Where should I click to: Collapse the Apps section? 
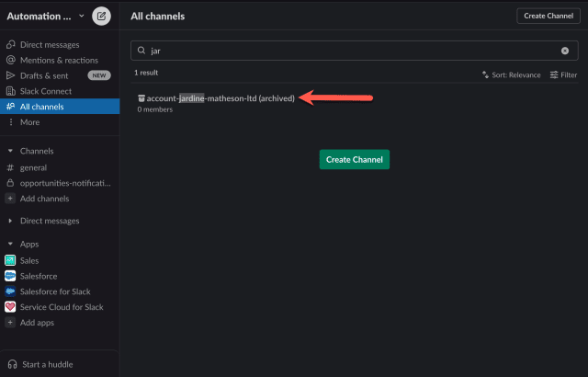tap(10, 245)
